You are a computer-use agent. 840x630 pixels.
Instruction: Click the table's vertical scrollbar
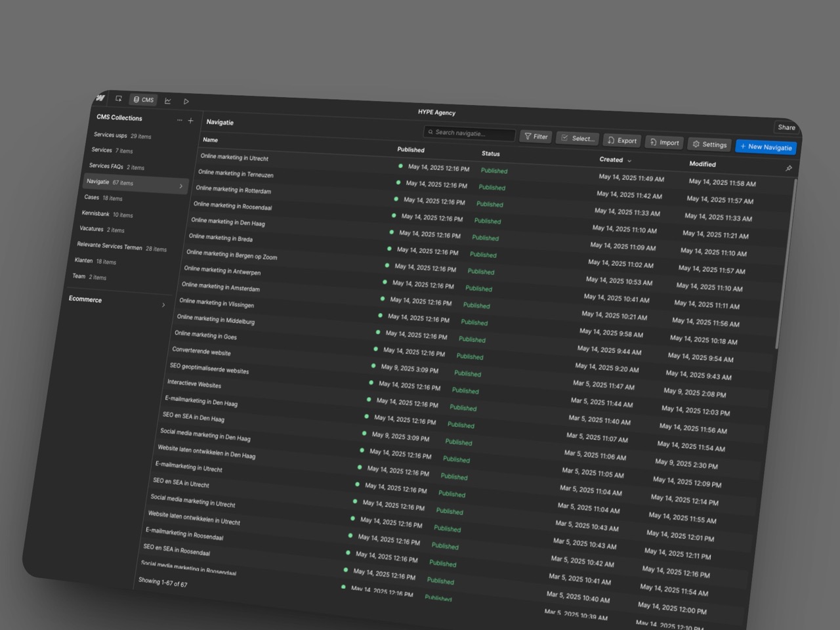pos(786,262)
